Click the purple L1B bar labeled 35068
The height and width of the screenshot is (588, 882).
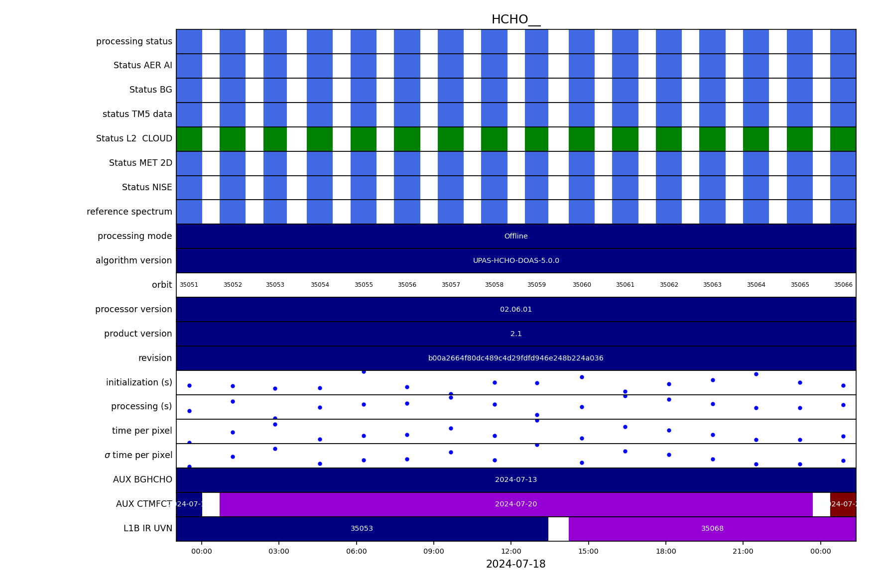tap(712, 528)
